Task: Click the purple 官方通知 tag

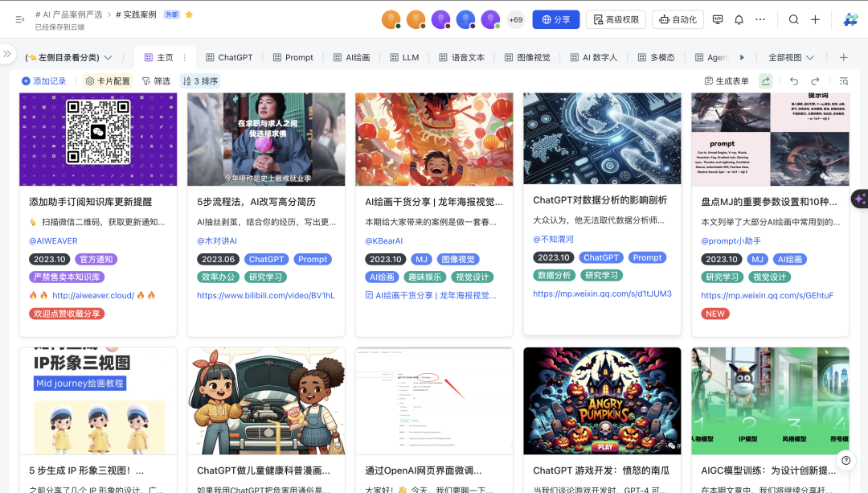Action: tap(96, 259)
